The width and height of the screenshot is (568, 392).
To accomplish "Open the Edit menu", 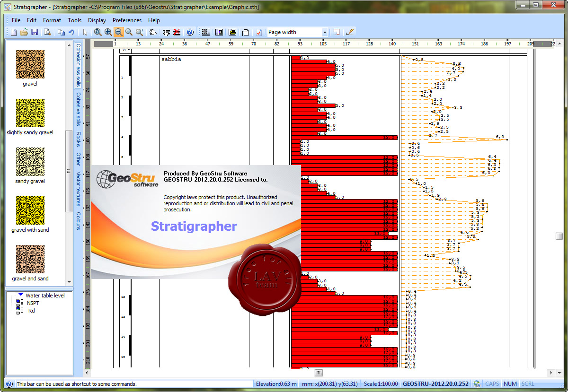I will click(x=32, y=20).
